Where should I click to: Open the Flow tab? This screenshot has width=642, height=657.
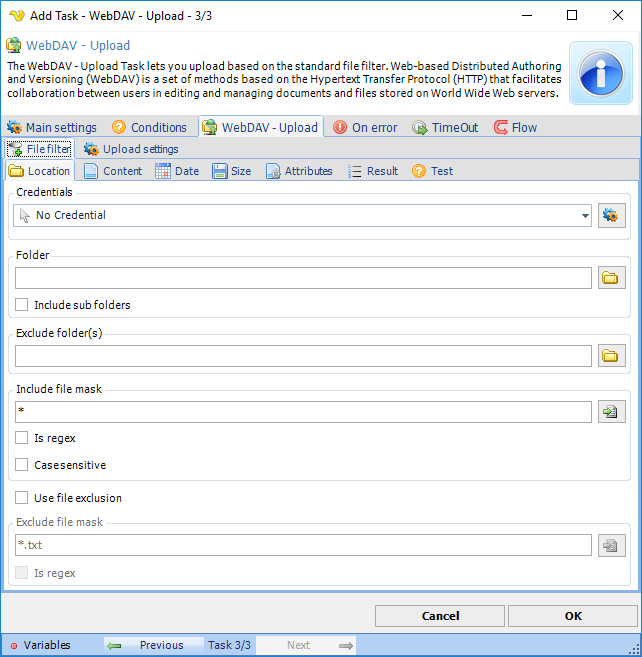tap(515, 127)
